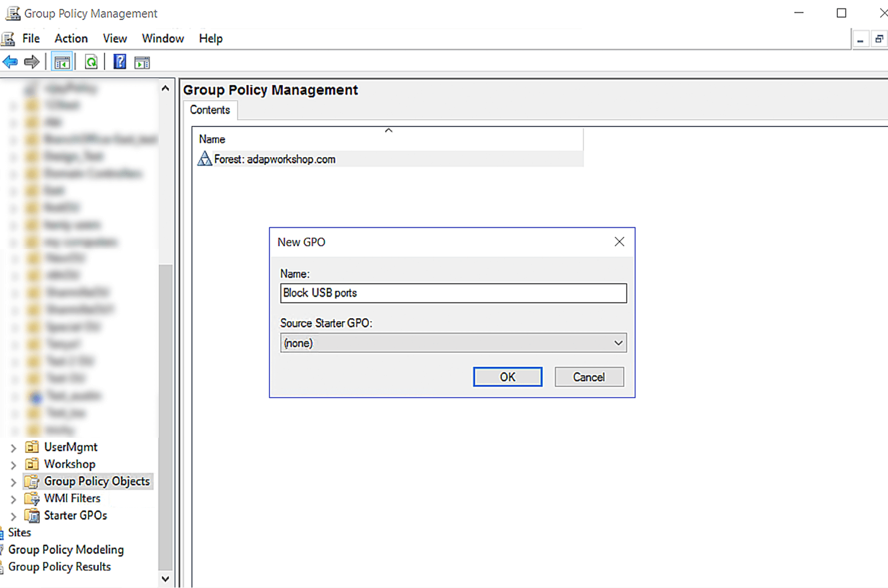The width and height of the screenshot is (888, 588).
Task: Select Group Policy Objects in tree
Action: pos(96,481)
